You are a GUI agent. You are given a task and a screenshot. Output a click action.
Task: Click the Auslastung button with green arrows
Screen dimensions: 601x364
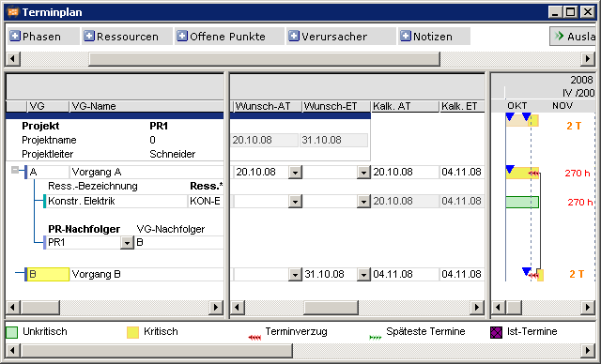[573, 37]
